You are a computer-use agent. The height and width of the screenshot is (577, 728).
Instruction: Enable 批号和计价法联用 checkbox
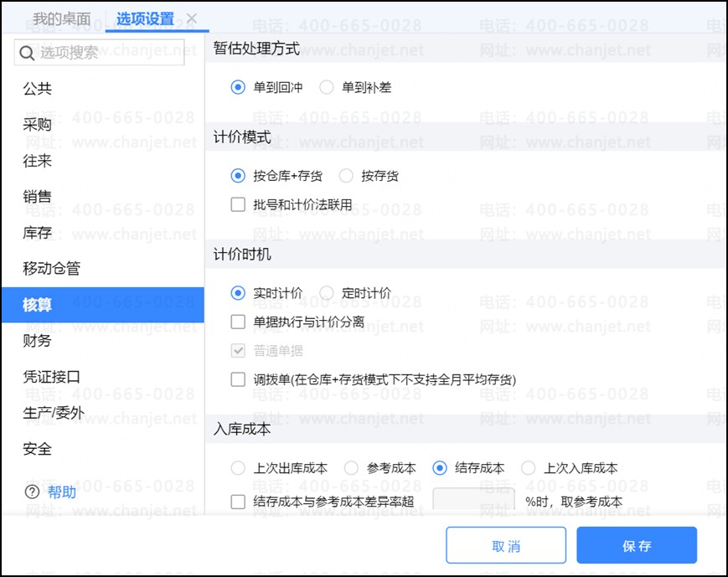click(x=238, y=204)
